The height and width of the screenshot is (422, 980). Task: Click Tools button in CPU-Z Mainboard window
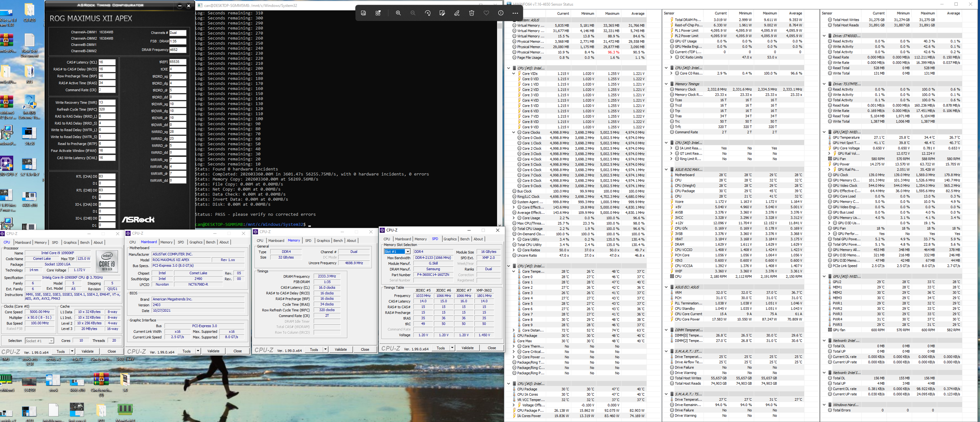click(x=187, y=351)
